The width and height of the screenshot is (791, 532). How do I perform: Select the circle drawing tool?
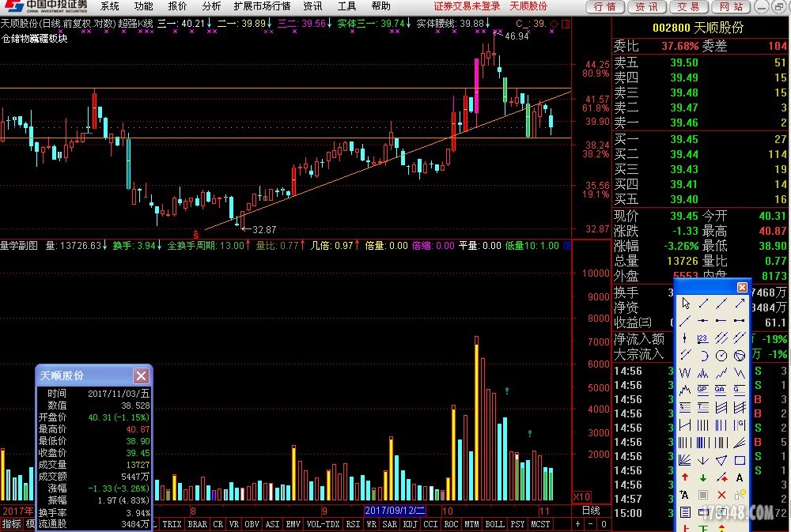coord(721,356)
